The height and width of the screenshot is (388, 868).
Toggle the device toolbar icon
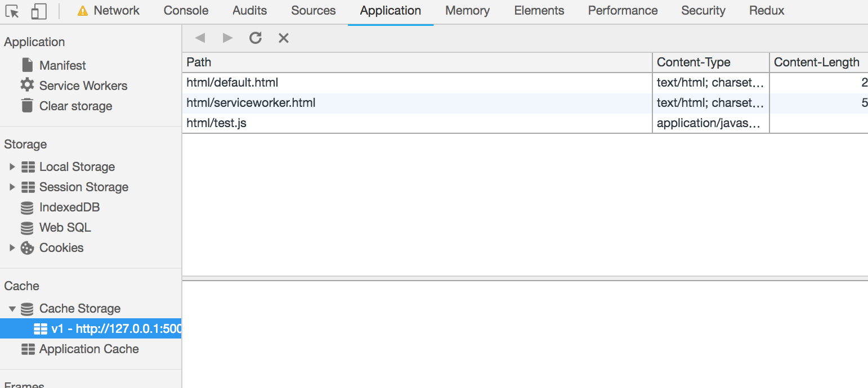click(x=38, y=11)
